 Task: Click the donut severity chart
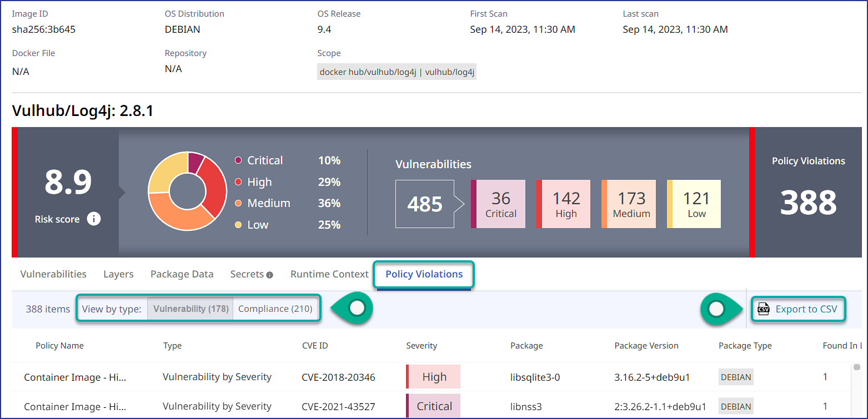click(x=187, y=191)
